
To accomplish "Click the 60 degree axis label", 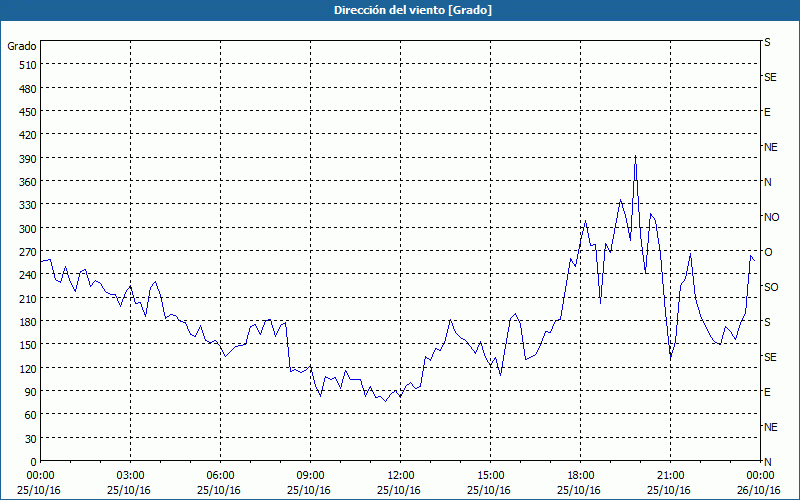I will click(x=31, y=415).
